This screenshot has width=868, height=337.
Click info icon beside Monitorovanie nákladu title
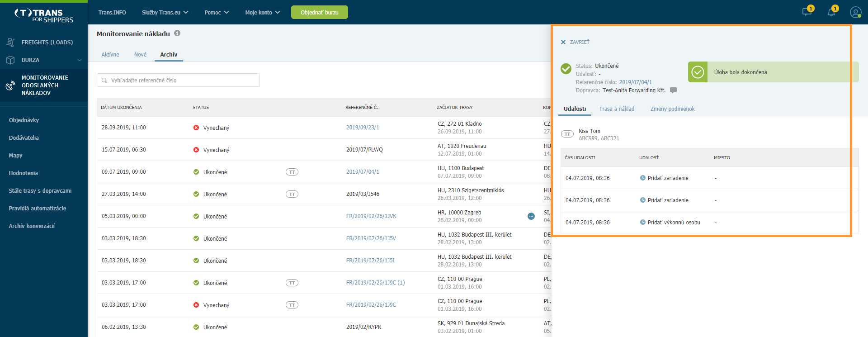(177, 33)
